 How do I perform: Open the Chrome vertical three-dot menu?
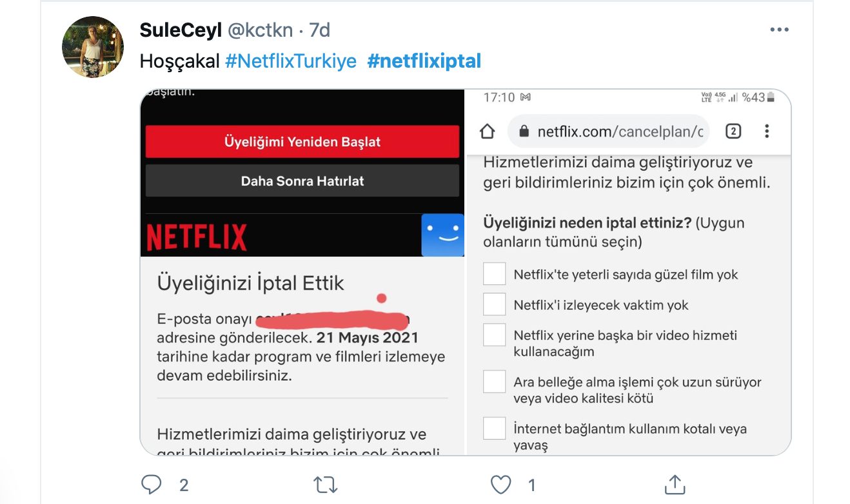[x=767, y=131]
